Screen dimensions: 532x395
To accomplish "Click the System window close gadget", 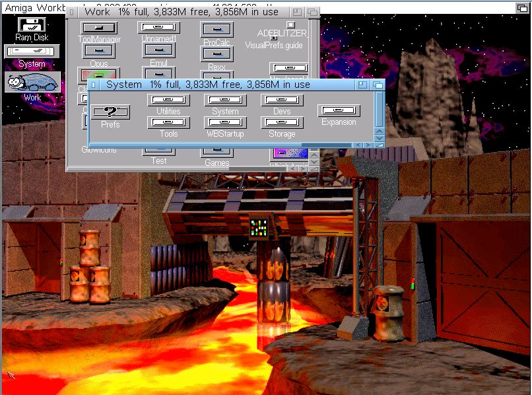I will [x=93, y=85].
